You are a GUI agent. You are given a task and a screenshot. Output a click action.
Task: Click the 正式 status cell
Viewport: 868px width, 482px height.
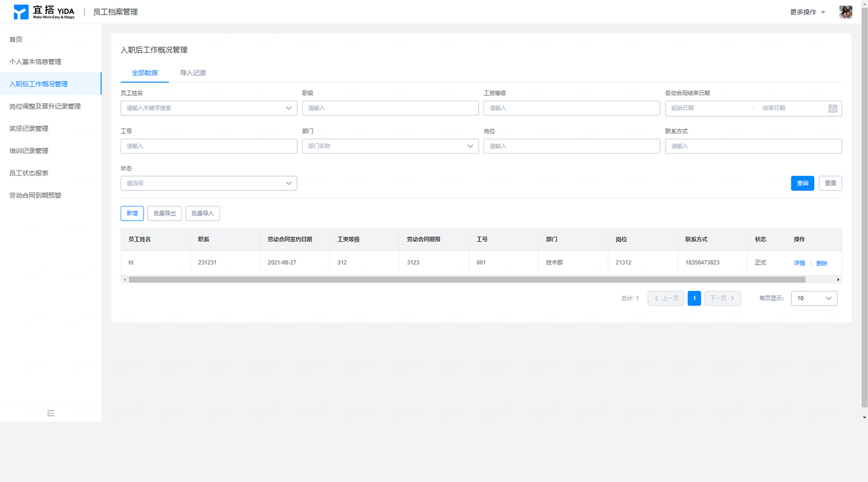[767, 263]
